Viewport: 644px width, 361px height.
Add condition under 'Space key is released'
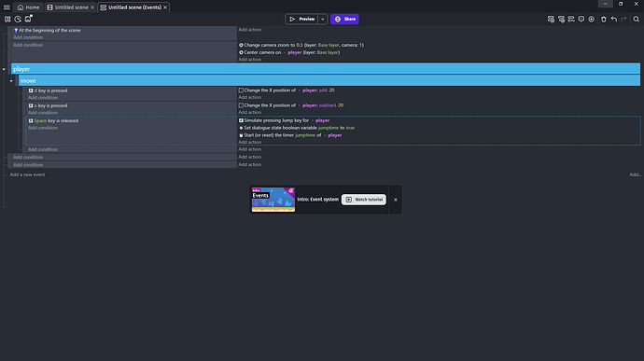pyautogui.click(x=43, y=128)
